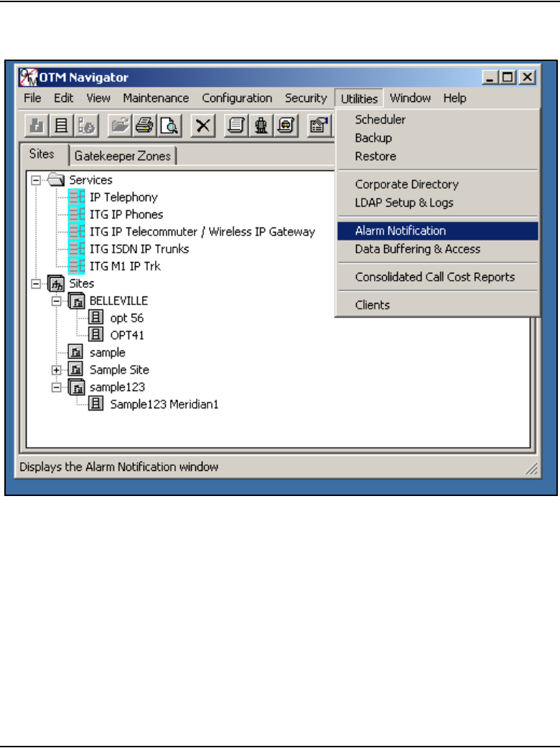Click the Sample123 Meridian1 system icon
The image size is (560, 748).
point(96,404)
